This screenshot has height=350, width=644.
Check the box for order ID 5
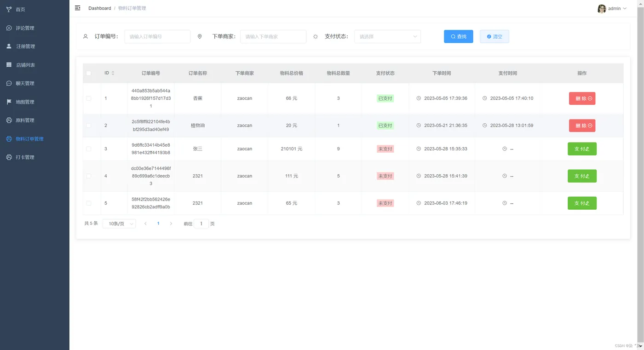click(89, 203)
